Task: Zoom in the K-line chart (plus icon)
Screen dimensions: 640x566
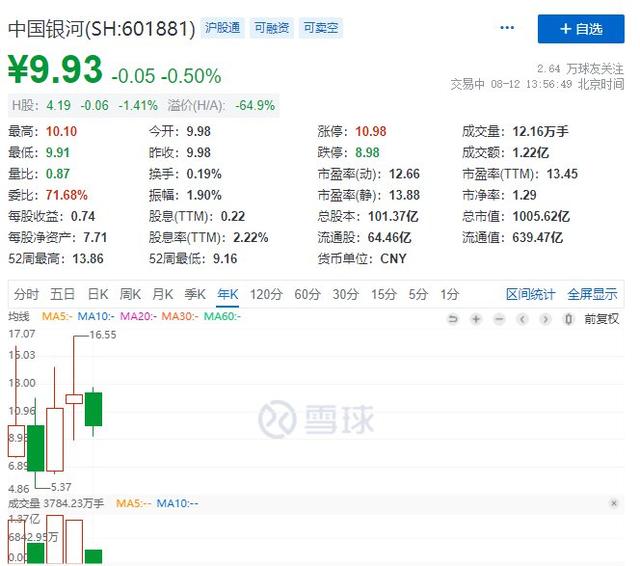Action: pos(476,319)
